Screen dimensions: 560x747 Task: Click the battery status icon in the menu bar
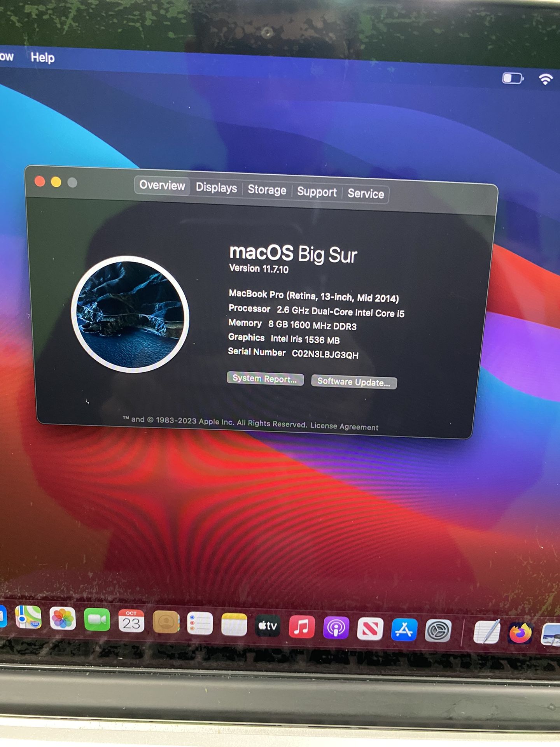click(513, 78)
